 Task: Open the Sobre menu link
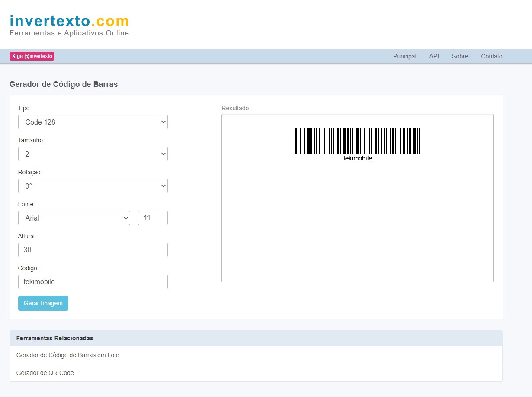[x=460, y=56]
